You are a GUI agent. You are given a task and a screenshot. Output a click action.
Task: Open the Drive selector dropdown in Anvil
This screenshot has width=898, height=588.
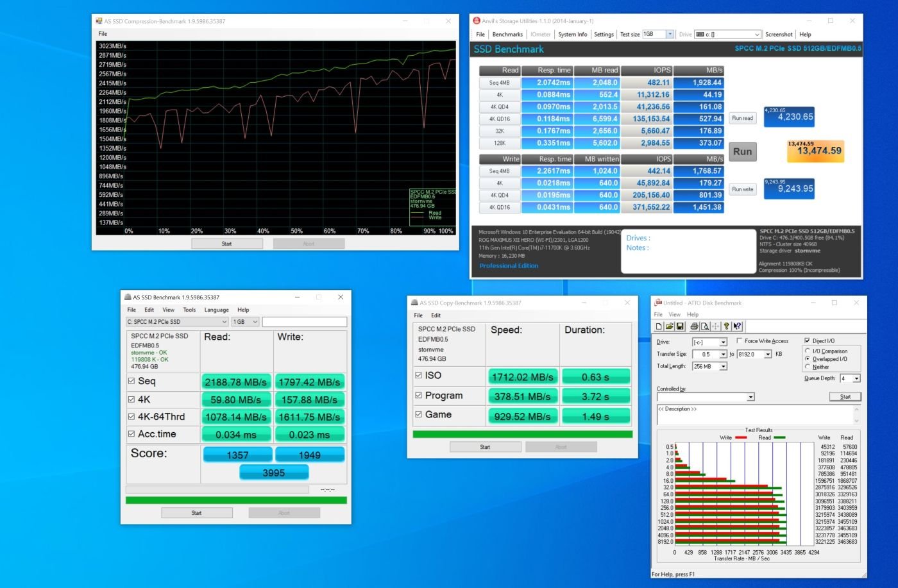pyautogui.click(x=757, y=35)
